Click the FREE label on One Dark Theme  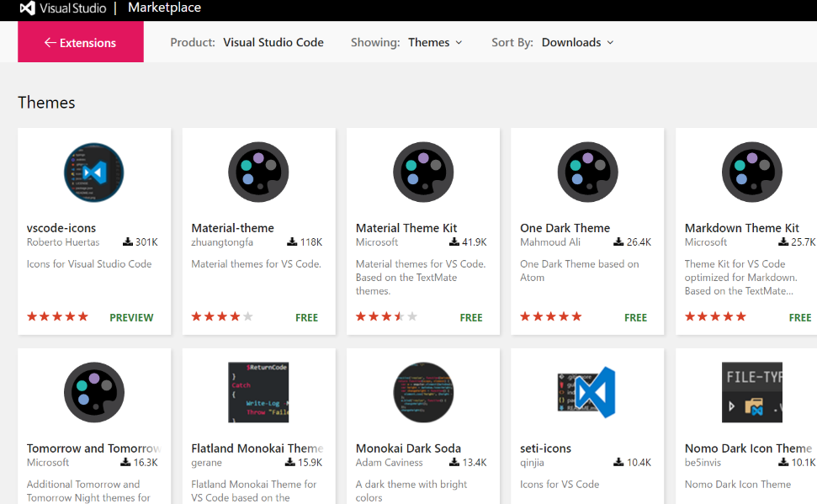635,317
